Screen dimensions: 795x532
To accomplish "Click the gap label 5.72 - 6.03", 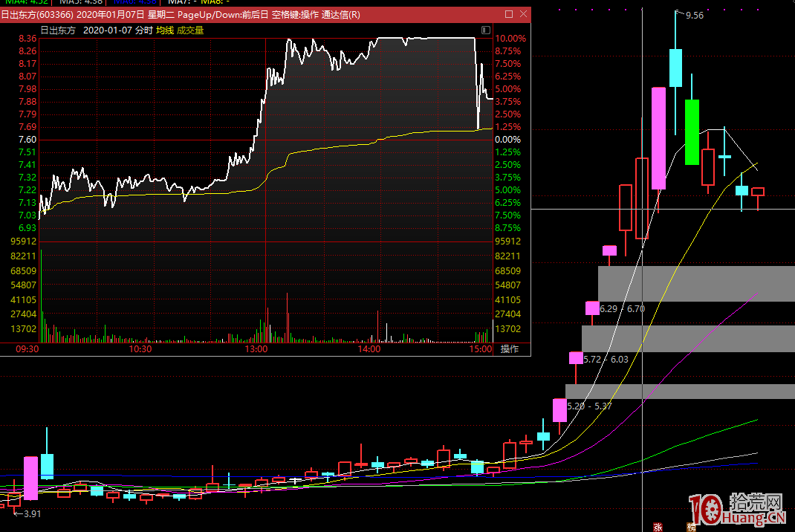I will pyautogui.click(x=606, y=359).
